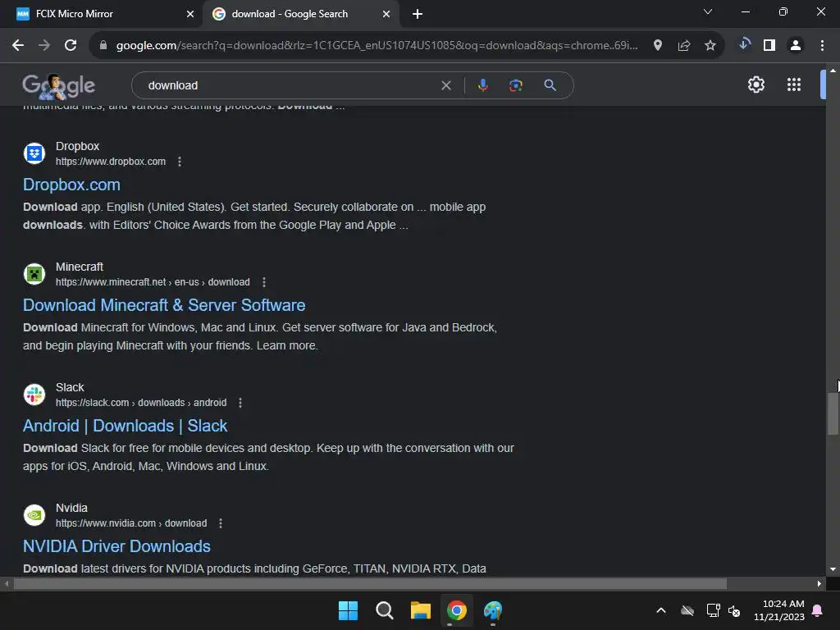
Task: Open Chrome profile avatar menu
Action: coord(796,46)
